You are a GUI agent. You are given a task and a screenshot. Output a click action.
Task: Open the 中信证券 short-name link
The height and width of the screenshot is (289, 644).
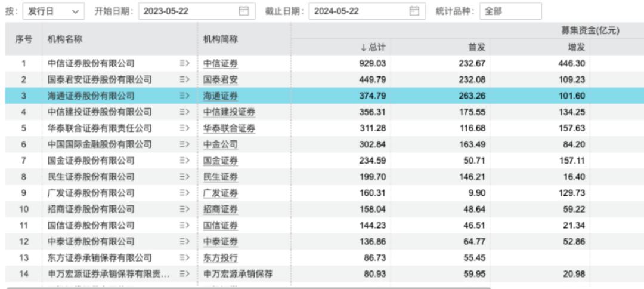[x=221, y=64]
